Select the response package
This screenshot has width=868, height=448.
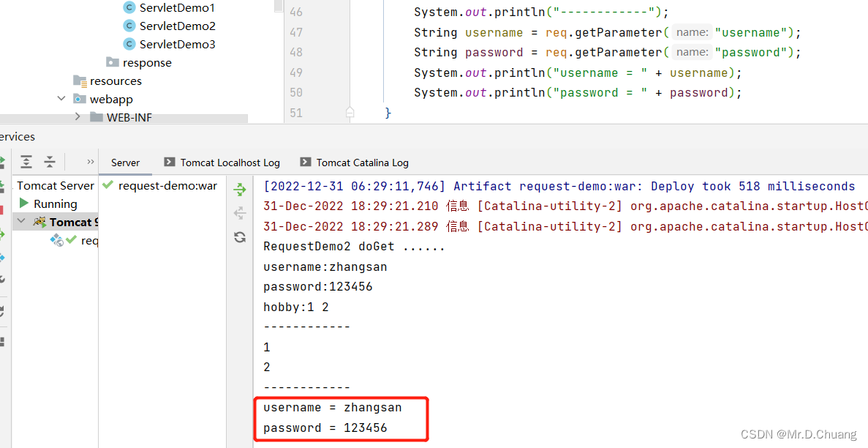[147, 62]
